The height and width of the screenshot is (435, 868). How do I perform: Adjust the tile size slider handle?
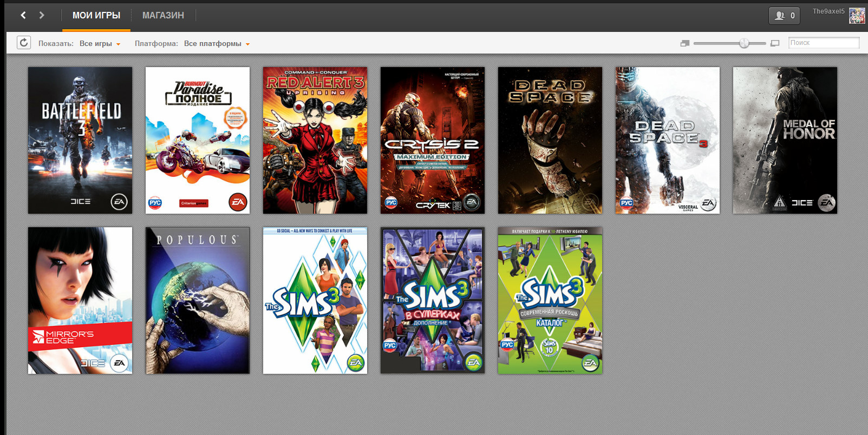(x=745, y=43)
